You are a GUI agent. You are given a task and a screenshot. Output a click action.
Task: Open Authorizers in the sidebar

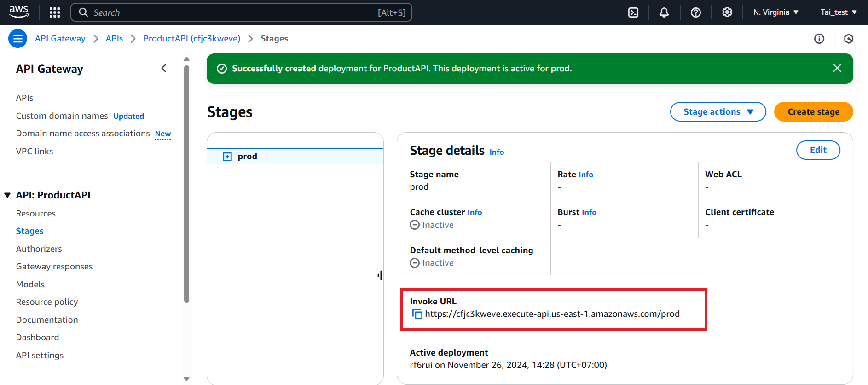39,249
